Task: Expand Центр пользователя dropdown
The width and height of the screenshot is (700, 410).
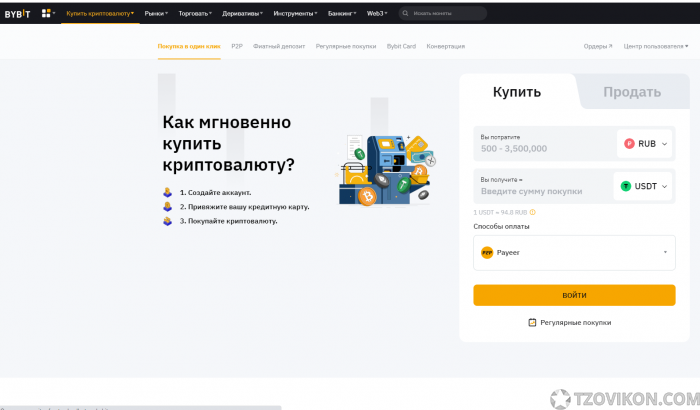Action: point(656,46)
